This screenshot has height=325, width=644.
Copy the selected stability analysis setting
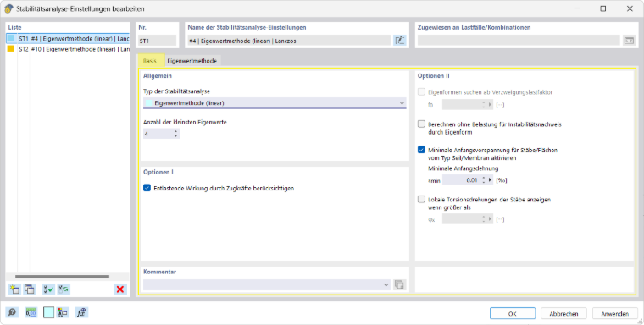(30, 289)
